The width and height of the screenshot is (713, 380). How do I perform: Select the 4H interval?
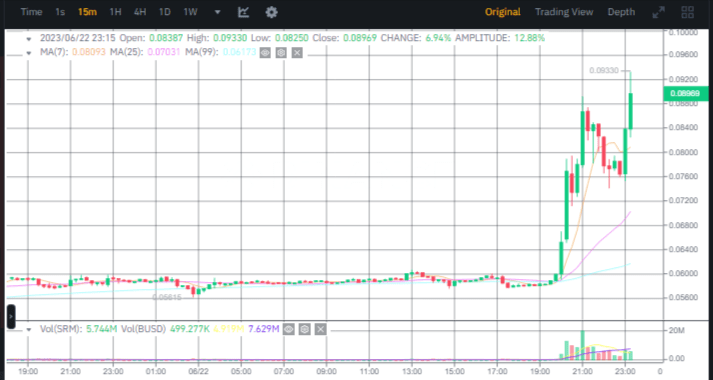140,12
